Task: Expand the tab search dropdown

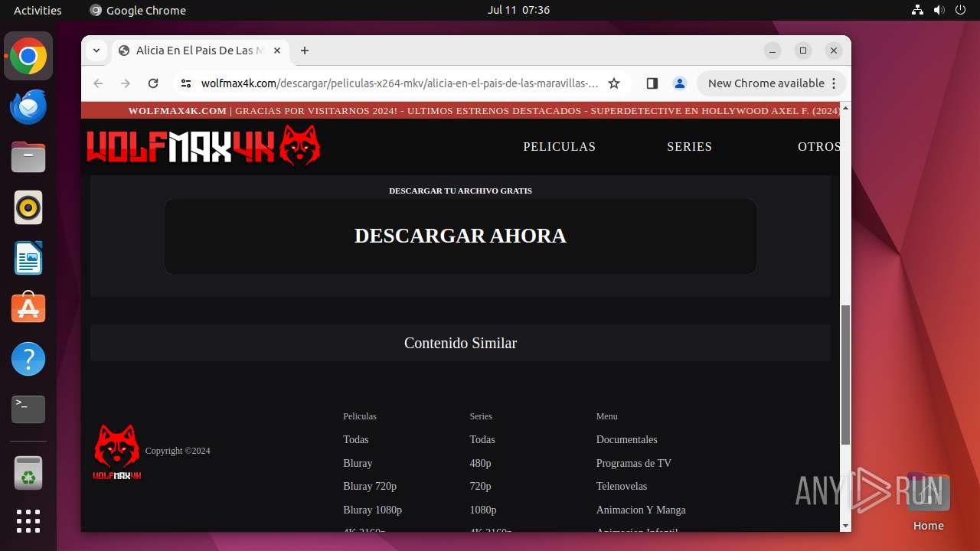Action: [96, 51]
